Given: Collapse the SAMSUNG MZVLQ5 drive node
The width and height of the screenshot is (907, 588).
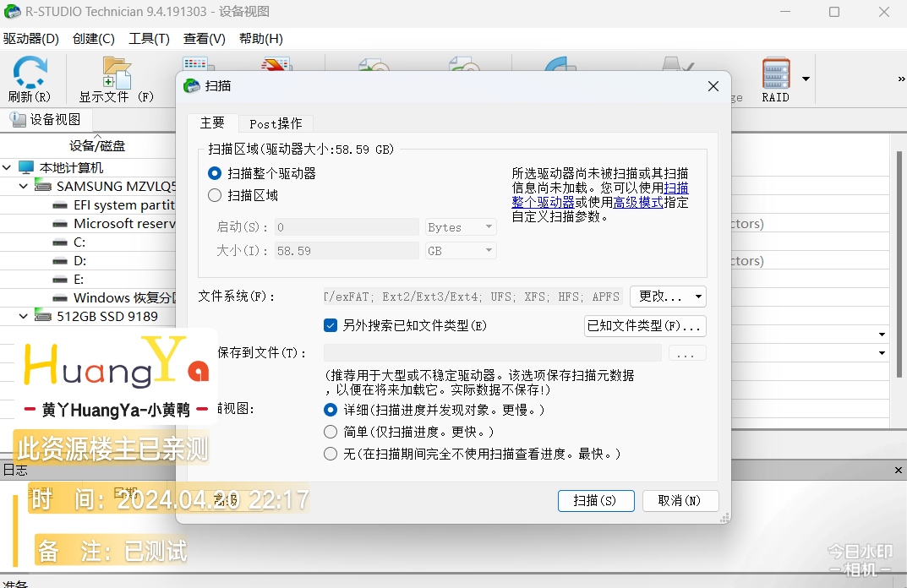Looking at the screenshot, I should [x=23, y=186].
